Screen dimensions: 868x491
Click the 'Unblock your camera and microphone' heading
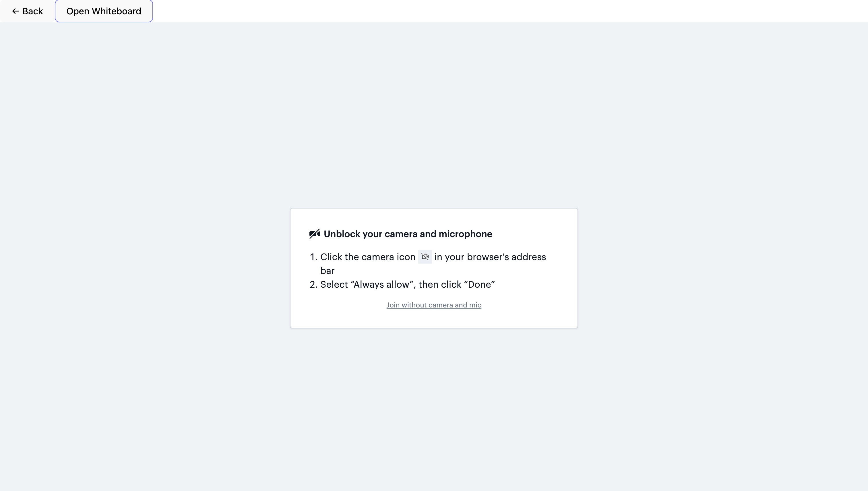pos(408,234)
